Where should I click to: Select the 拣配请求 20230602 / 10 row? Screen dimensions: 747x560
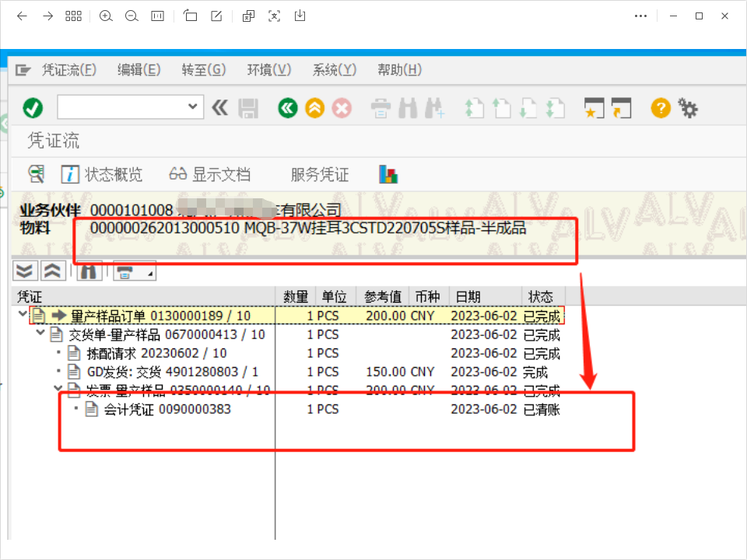coord(287,353)
